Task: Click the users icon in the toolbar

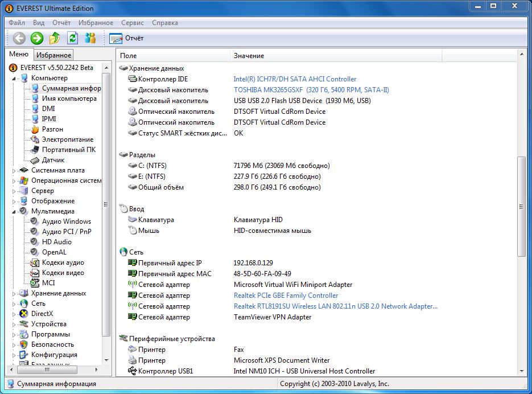Action: click(x=90, y=38)
